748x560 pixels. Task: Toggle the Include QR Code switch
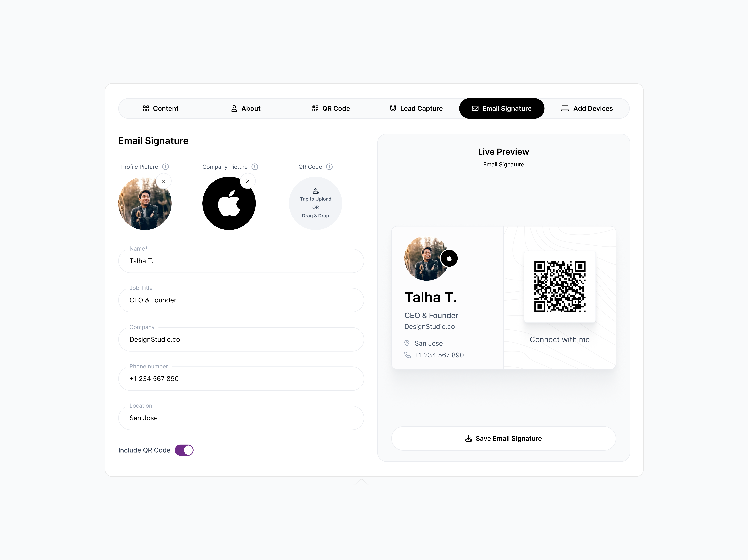pyautogui.click(x=184, y=450)
